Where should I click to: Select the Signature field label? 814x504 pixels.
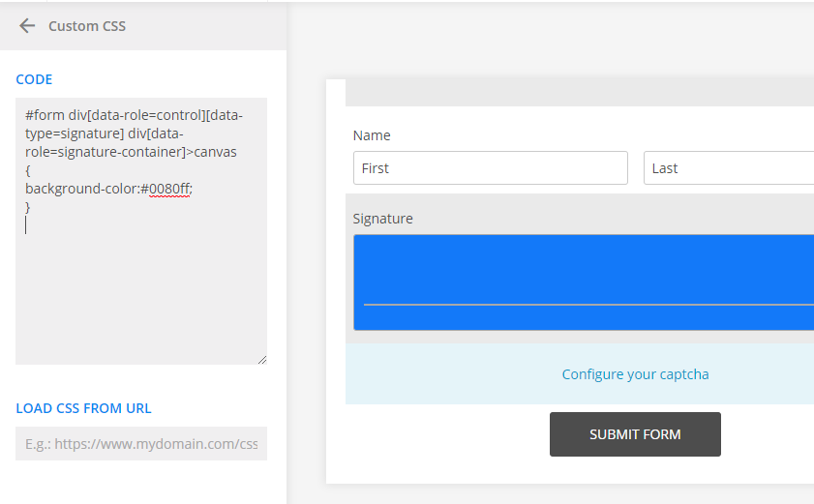pos(382,219)
